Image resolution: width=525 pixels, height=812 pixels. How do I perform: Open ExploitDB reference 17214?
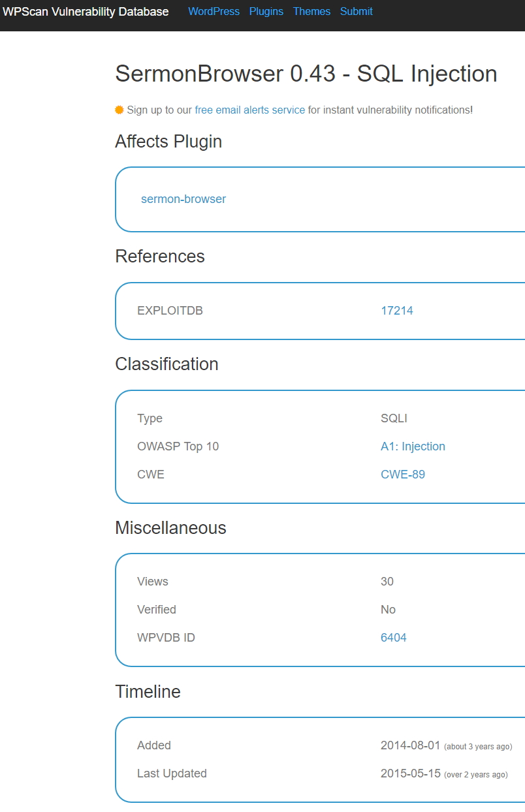tap(397, 311)
